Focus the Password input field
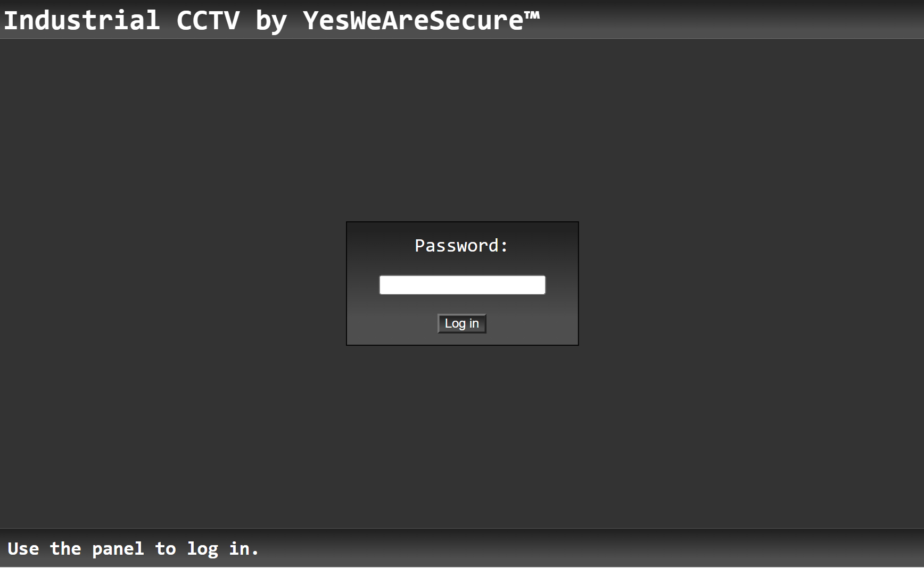Viewport: 924px width, 568px height. (462, 285)
